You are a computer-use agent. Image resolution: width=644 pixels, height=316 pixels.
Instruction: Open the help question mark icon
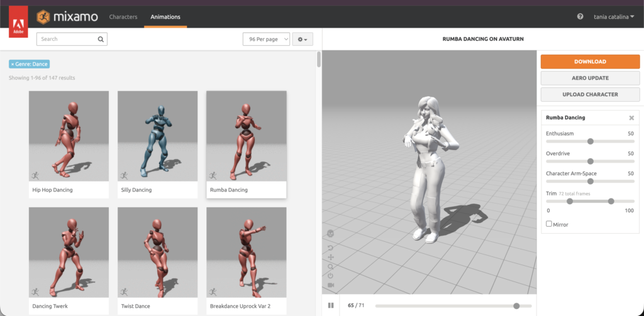point(580,17)
